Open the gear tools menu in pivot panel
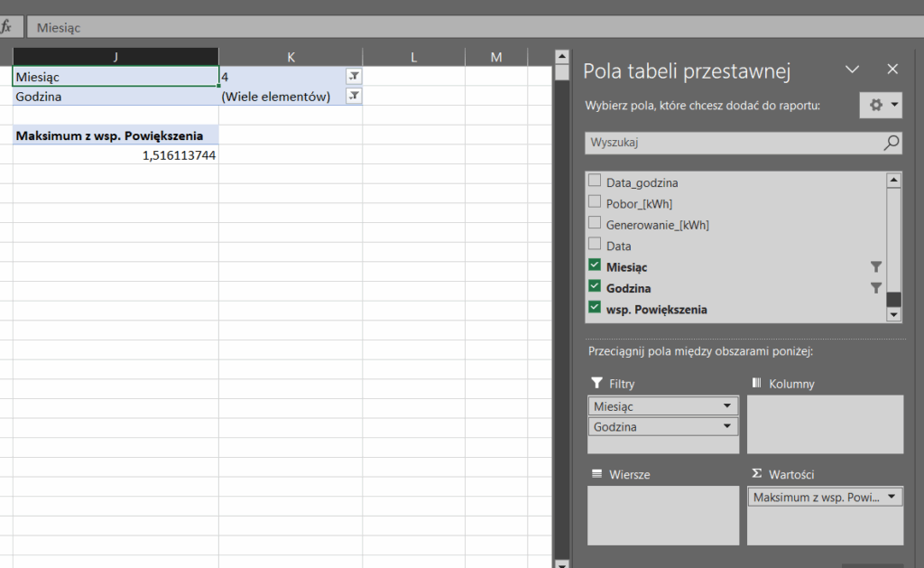Screen dimensions: 924x568 pos(880,106)
